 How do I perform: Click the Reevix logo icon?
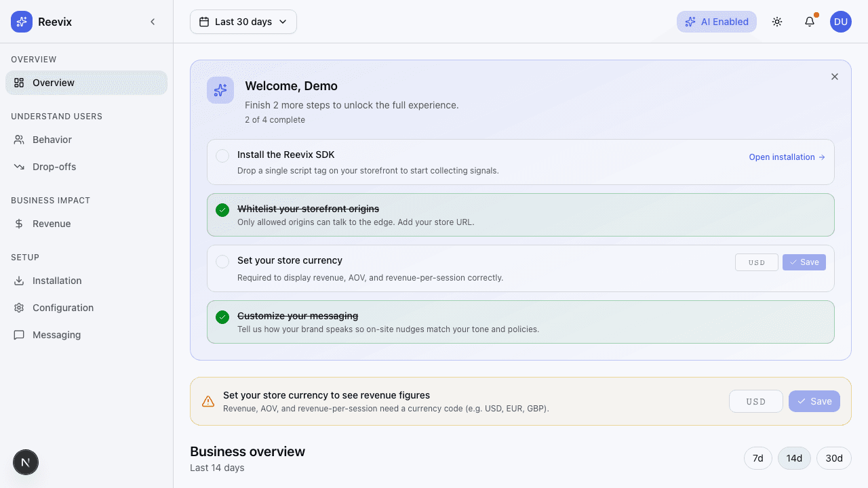point(22,22)
